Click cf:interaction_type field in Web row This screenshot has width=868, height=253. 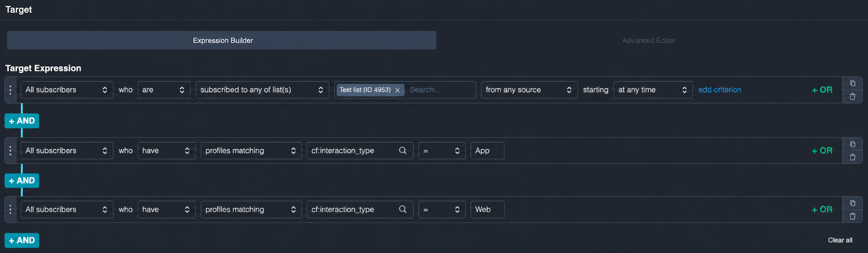pos(360,210)
